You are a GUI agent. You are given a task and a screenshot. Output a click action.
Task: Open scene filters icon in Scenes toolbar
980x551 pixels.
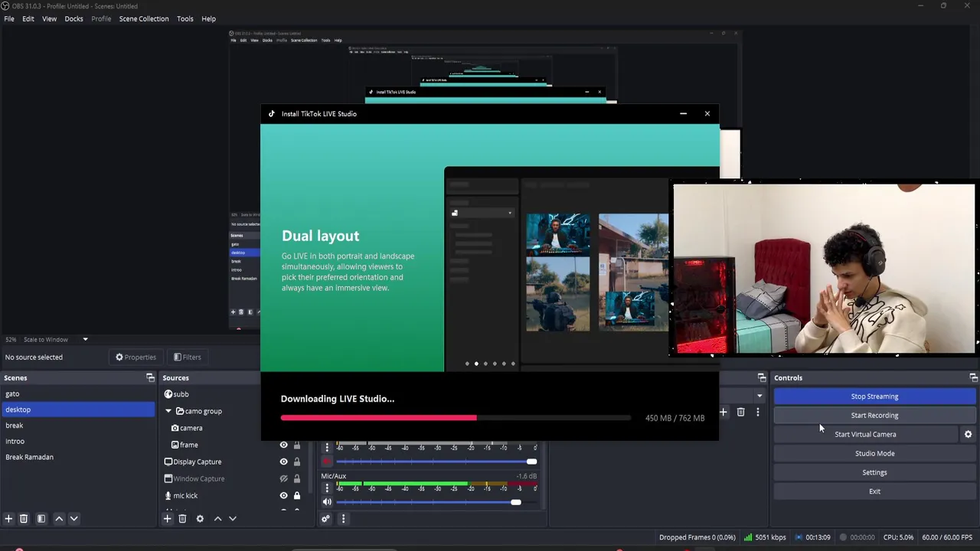point(41,519)
